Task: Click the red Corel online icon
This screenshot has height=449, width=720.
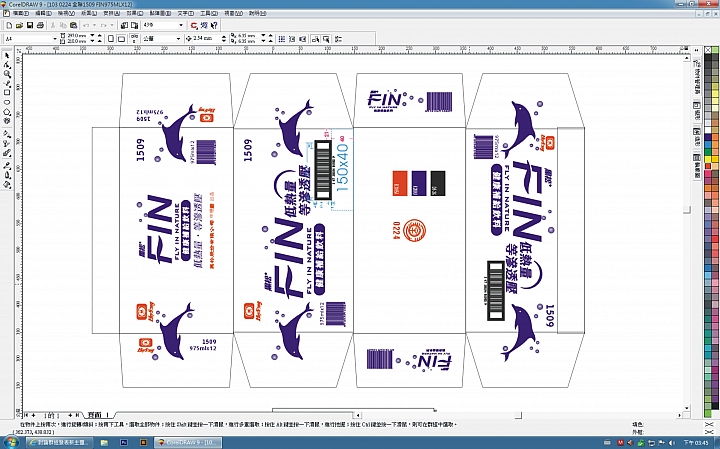Action: [x=194, y=25]
